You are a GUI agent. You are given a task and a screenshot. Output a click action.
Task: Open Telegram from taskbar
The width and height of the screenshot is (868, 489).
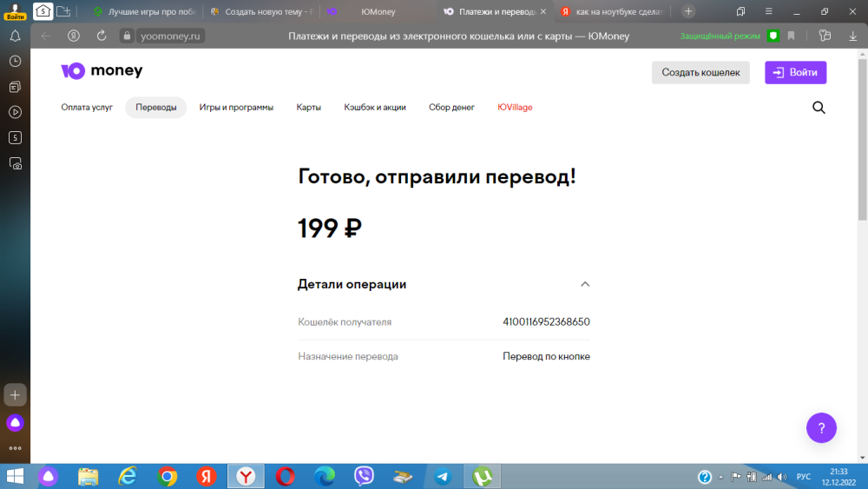(x=443, y=476)
